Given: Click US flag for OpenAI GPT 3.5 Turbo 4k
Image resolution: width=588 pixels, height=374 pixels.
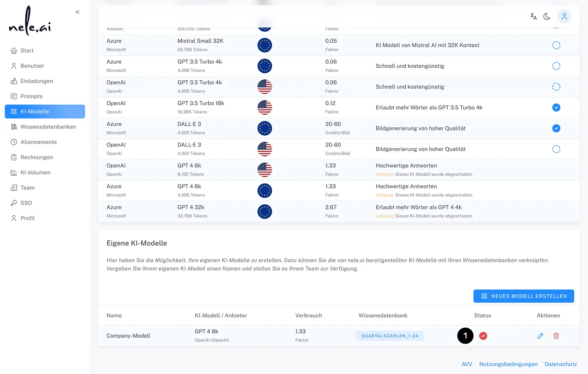Looking at the screenshot, I should (265, 87).
